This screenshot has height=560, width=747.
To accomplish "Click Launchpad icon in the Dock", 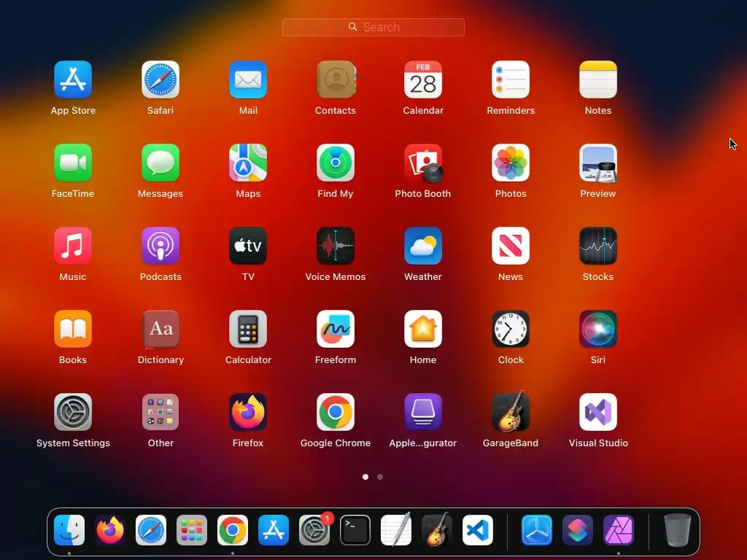I will point(192,530).
